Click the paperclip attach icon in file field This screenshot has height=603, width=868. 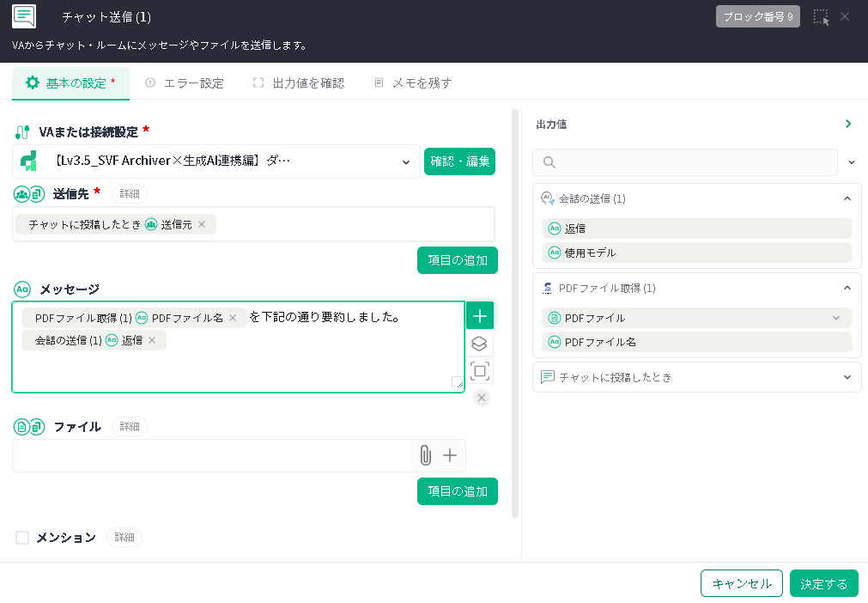(425, 455)
